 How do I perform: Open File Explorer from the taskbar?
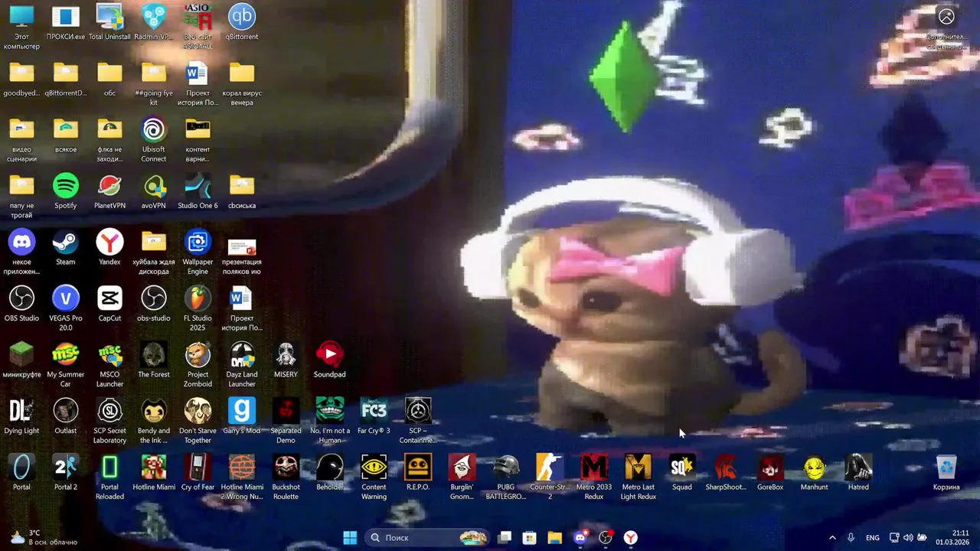(554, 537)
